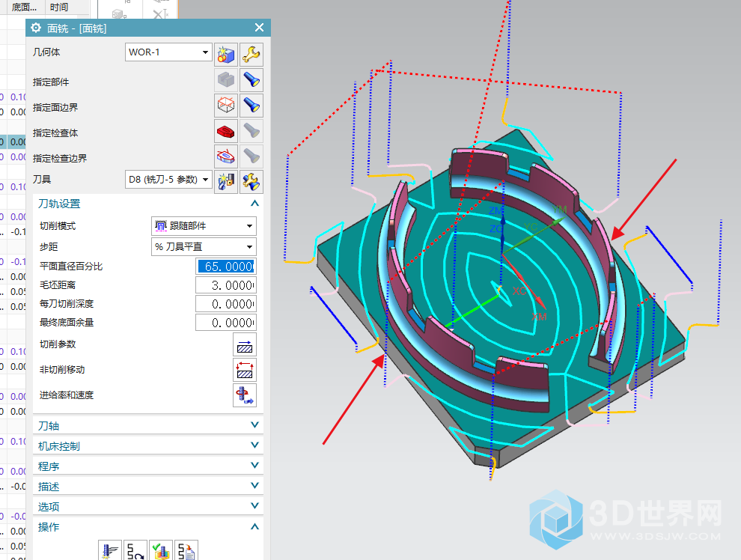Click the verify tool path icon under 操作
This screenshot has width=741, height=560.
pyautogui.click(x=161, y=551)
